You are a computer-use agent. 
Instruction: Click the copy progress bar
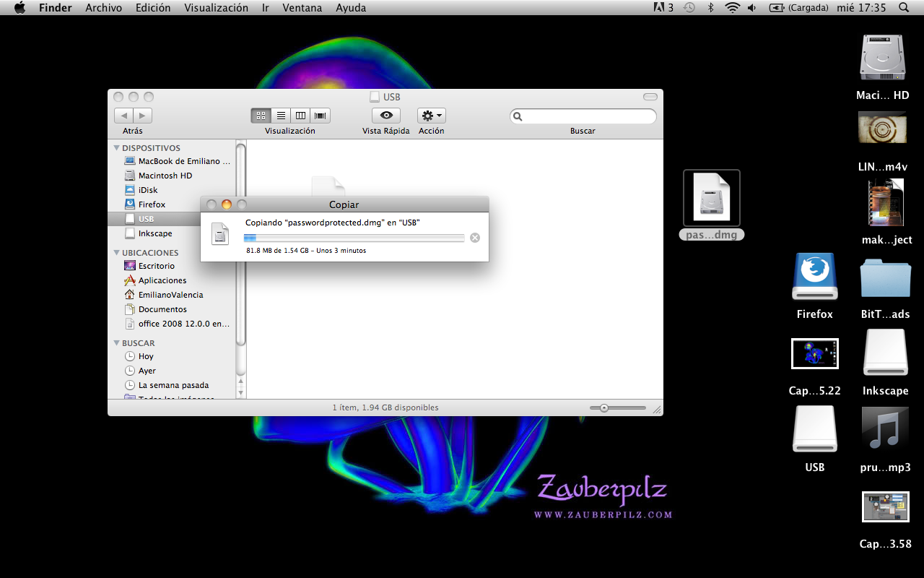tap(354, 238)
